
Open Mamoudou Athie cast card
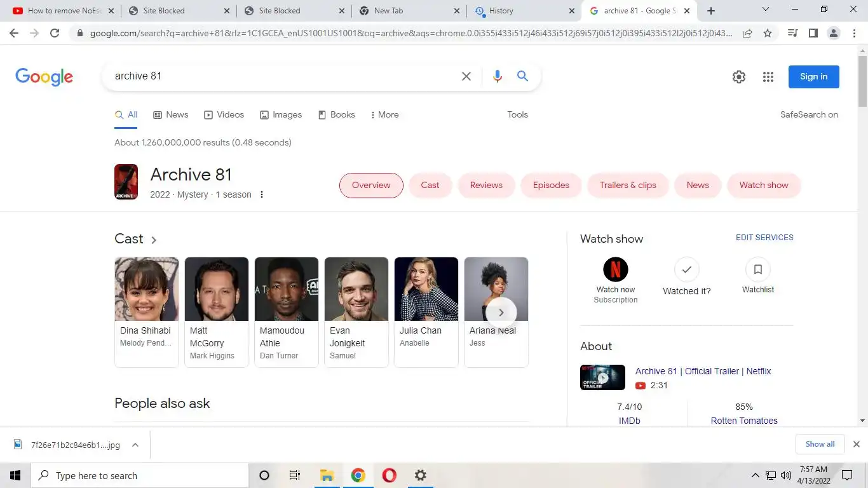(287, 312)
